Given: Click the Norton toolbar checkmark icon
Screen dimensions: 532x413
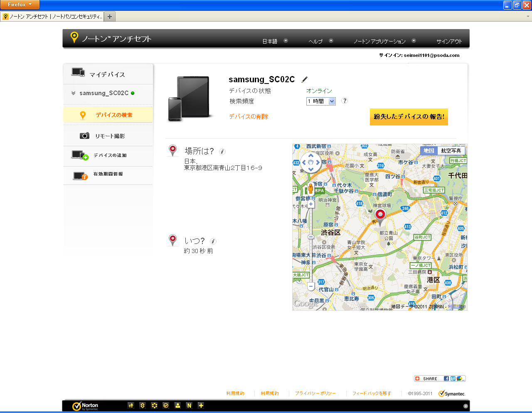Looking at the screenshot, I should coord(166,406).
